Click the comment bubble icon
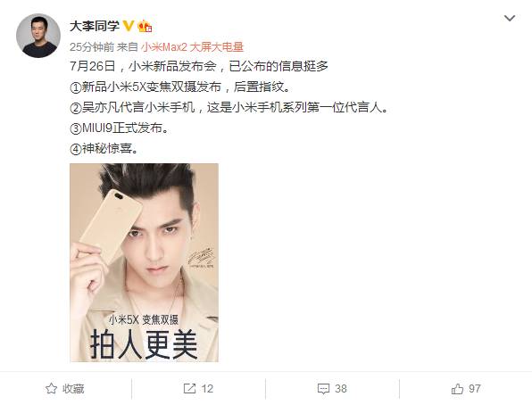 [x=323, y=389]
